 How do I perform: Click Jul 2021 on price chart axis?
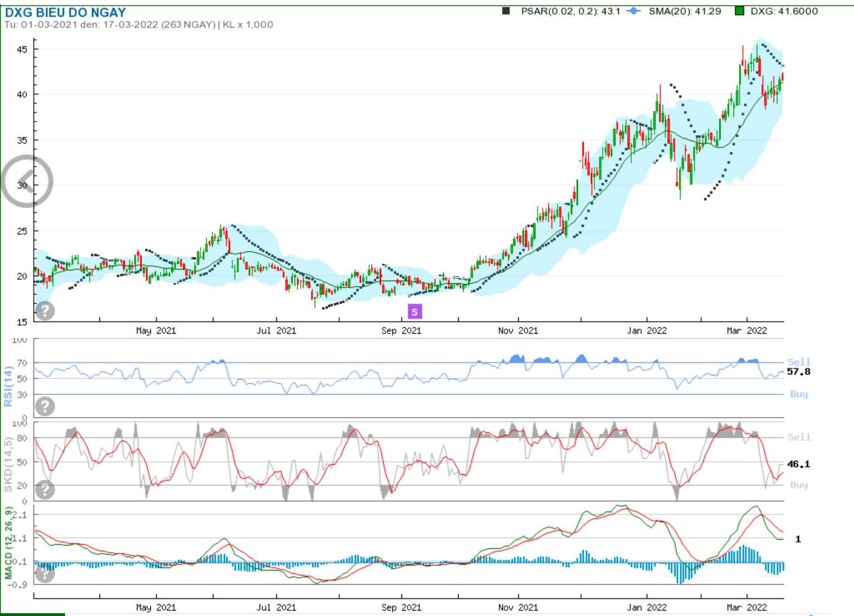click(x=276, y=330)
